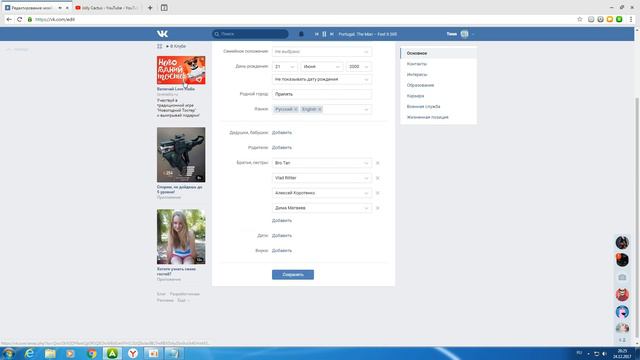
Task: Remove sibling Дима with X icon
Action: tap(378, 208)
